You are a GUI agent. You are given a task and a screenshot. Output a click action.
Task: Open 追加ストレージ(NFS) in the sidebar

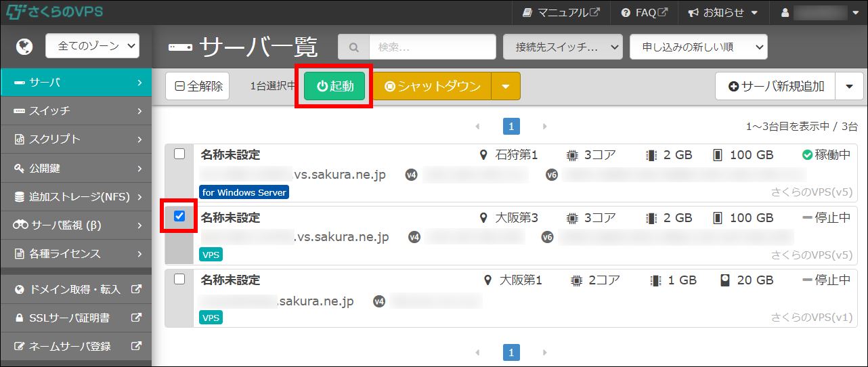pos(76,197)
